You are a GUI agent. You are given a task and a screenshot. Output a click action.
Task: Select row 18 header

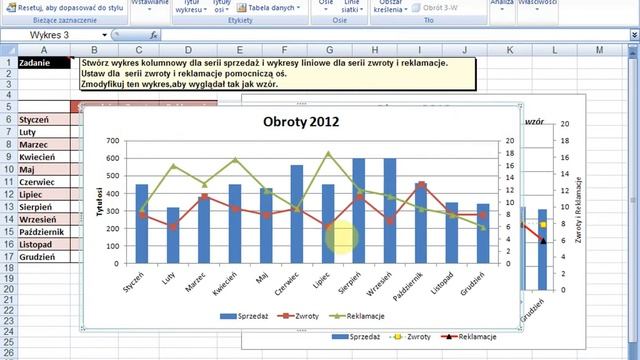pyautogui.click(x=9, y=268)
